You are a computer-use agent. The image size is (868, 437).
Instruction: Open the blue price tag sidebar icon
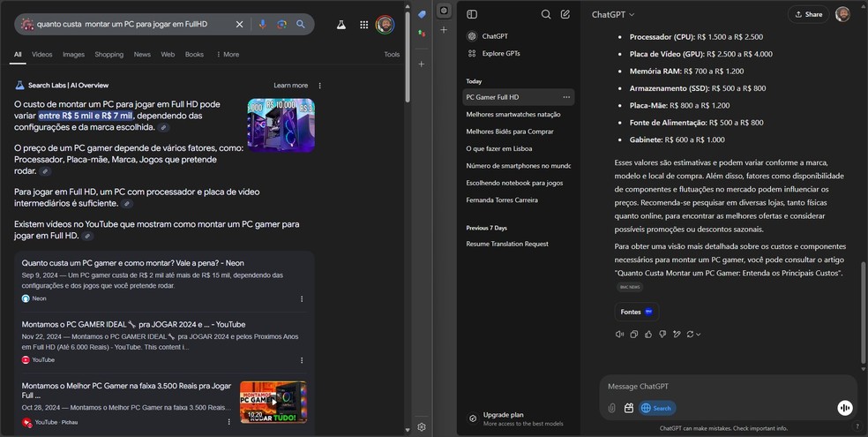[422, 14]
